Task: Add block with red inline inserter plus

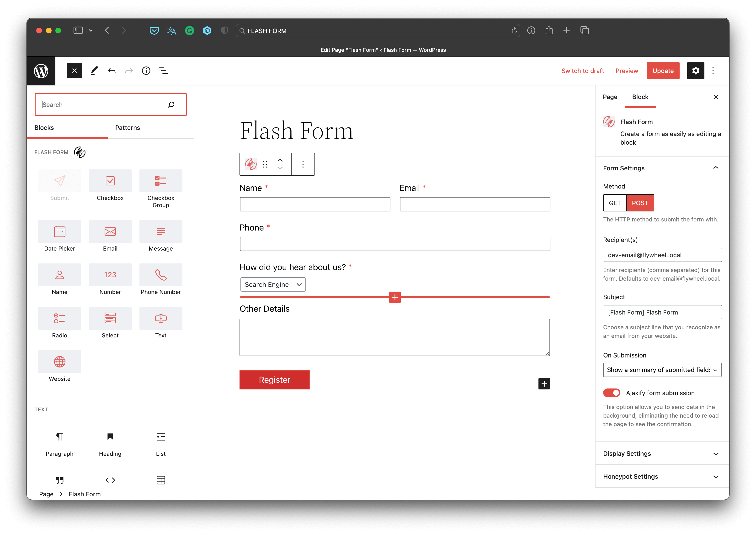Action: [x=395, y=297]
